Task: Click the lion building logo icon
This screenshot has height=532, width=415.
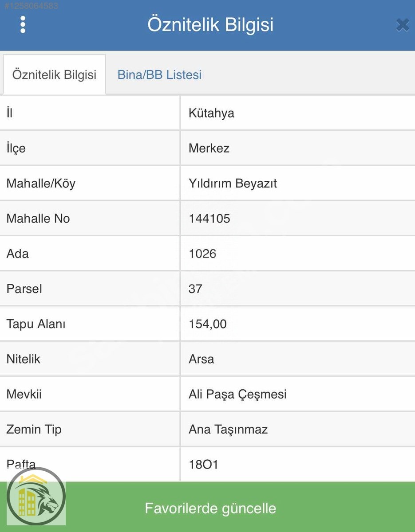Action: (x=36, y=497)
